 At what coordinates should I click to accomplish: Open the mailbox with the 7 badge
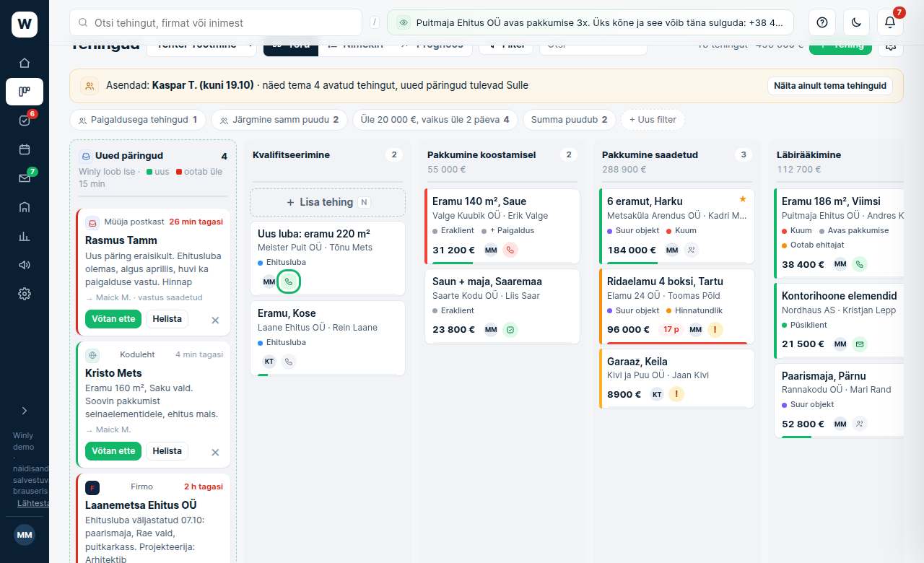(x=25, y=178)
